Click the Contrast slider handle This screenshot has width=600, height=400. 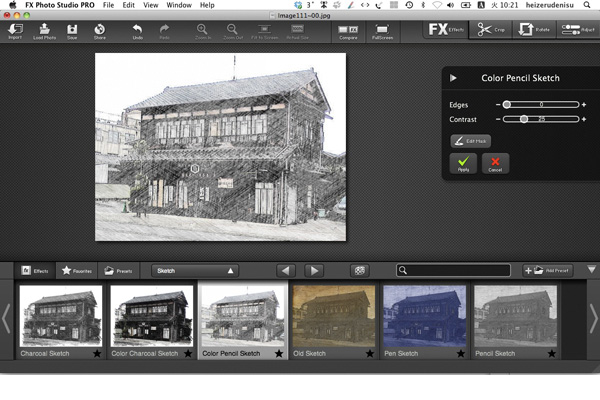tap(524, 119)
